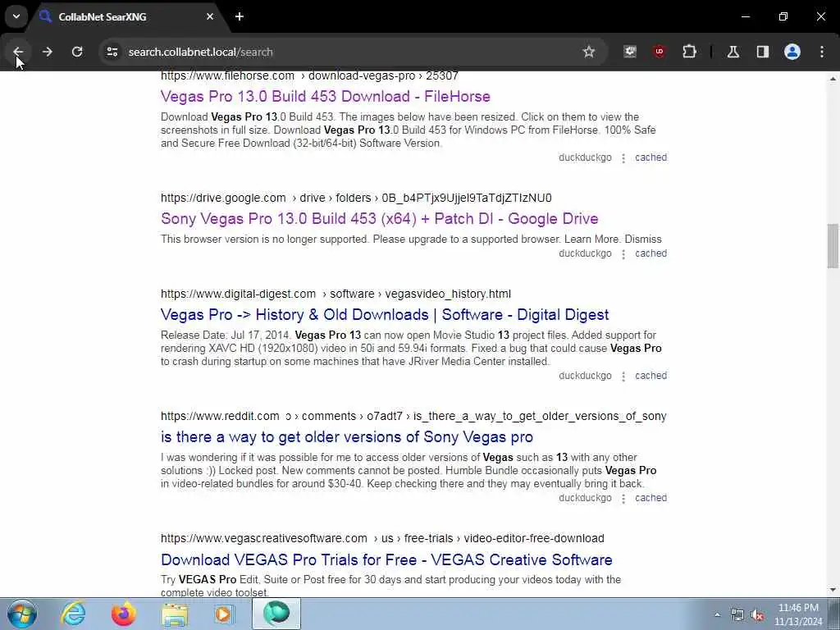
Task: Open cached link for Reddit result
Action: coord(651,498)
